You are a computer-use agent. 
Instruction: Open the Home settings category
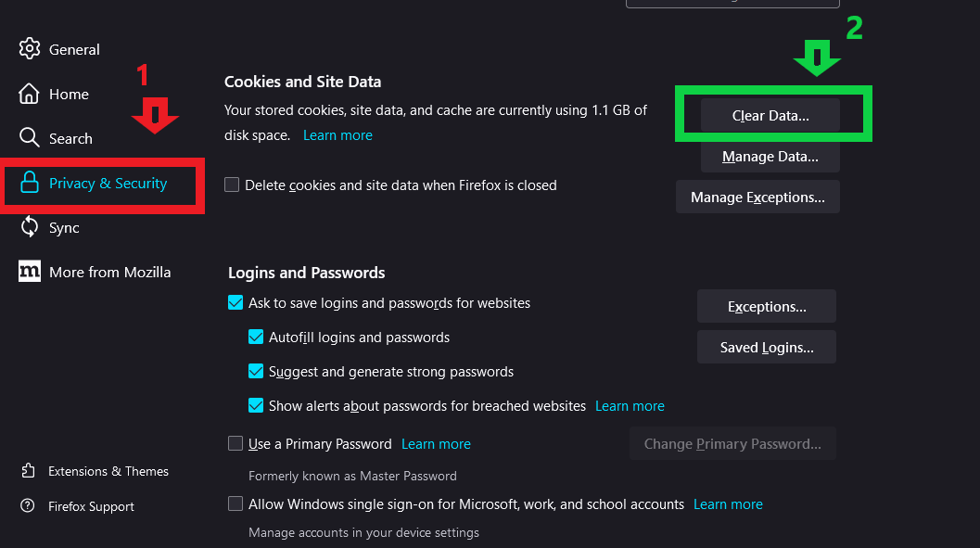(x=69, y=95)
